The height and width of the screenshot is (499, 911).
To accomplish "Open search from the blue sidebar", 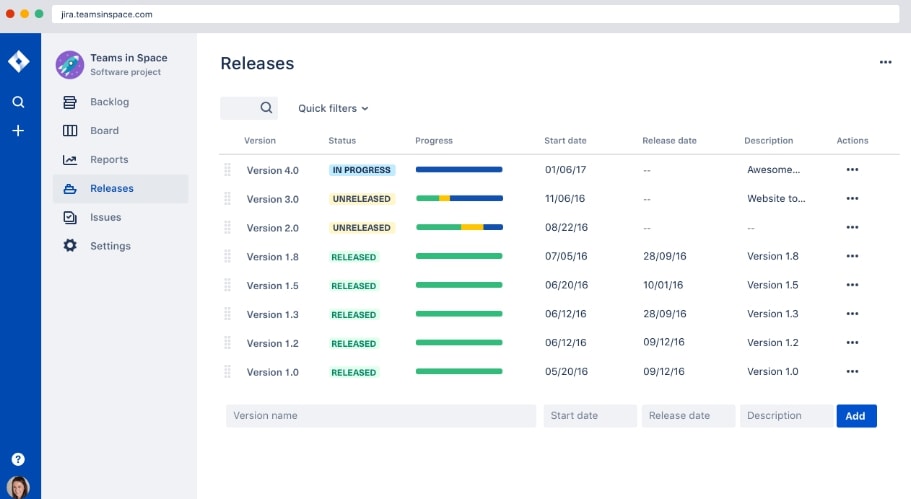I will (x=18, y=102).
